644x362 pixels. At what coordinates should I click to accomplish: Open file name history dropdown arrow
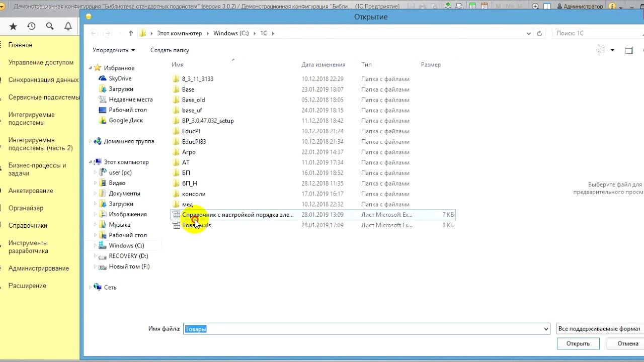point(546,329)
